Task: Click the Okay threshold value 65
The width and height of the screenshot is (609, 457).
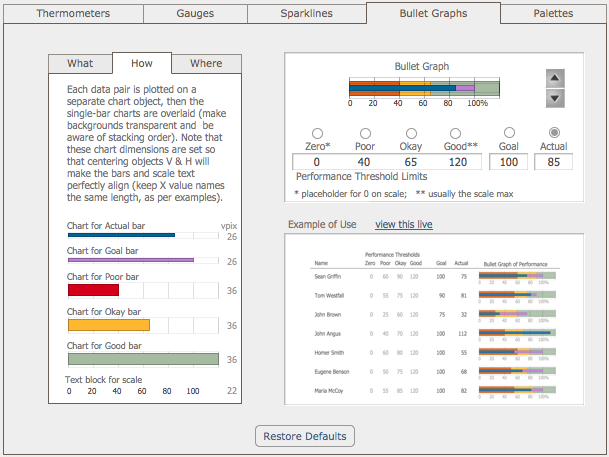Action: point(411,162)
